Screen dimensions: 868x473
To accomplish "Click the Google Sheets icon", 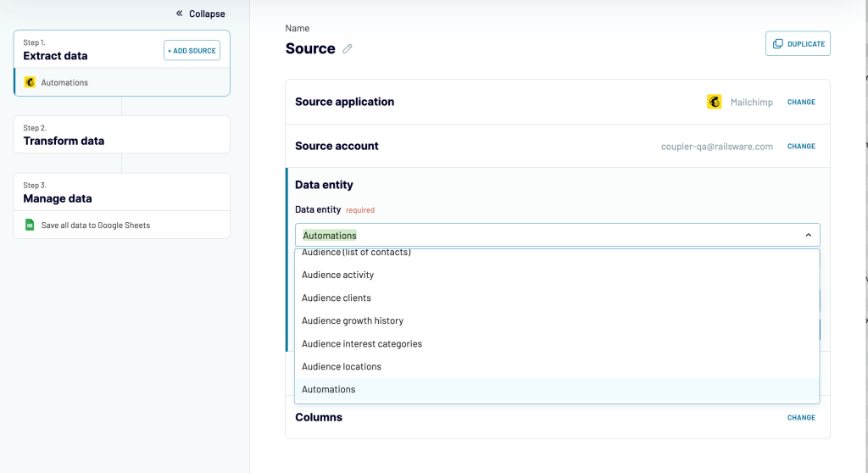I will [30, 225].
